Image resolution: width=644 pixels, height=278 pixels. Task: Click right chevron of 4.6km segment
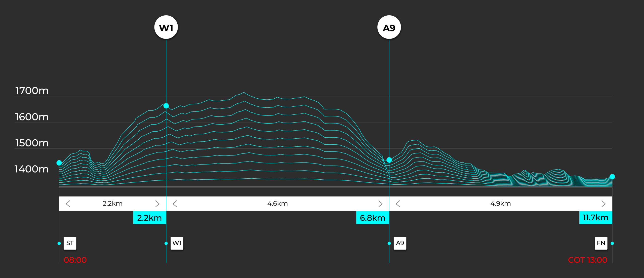380,204
